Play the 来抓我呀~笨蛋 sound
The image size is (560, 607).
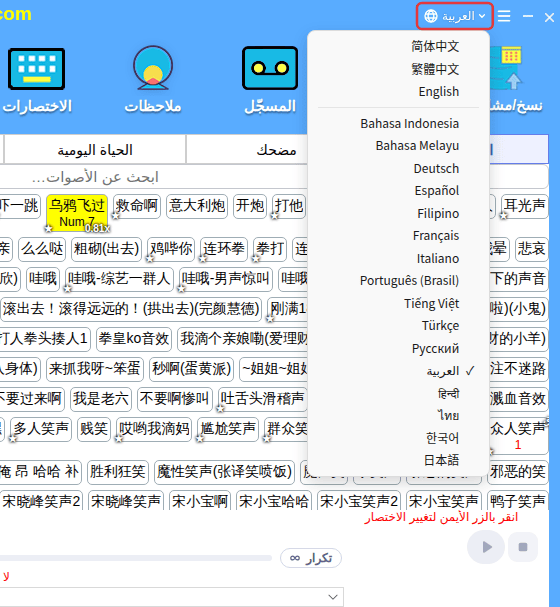pyautogui.click(x=95, y=369)
